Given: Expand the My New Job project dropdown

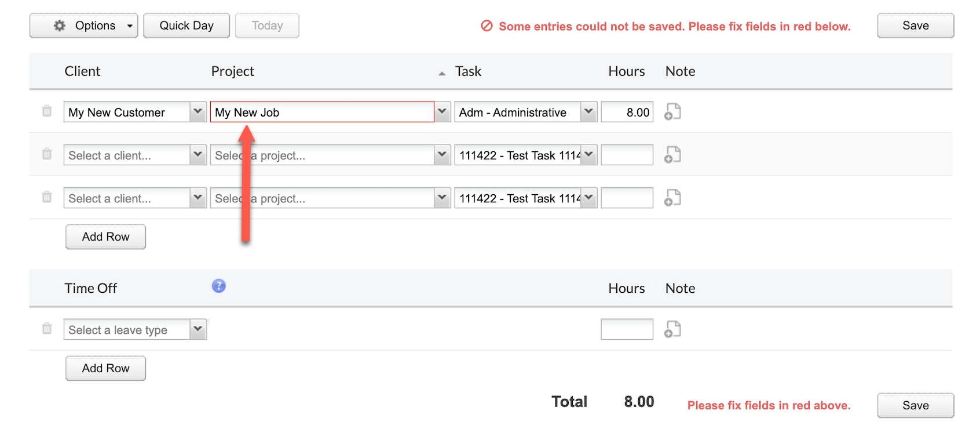Looking at the screenshot, I should coord(443,112).
